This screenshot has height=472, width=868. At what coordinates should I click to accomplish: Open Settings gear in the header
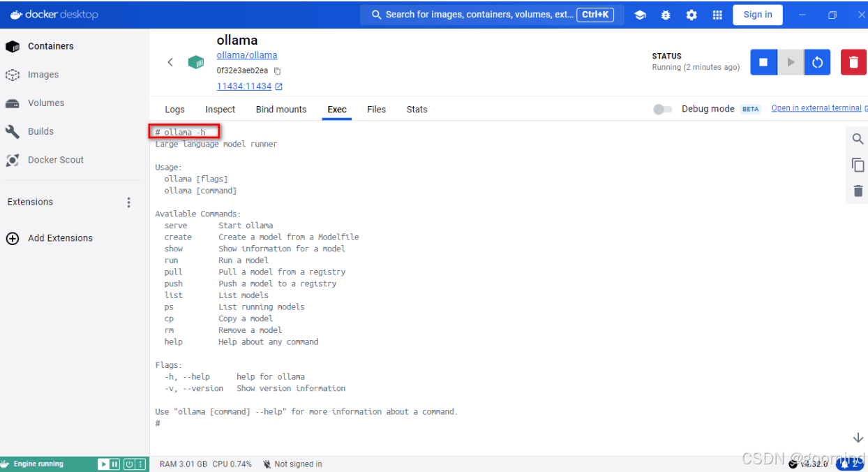pos(691,15)
